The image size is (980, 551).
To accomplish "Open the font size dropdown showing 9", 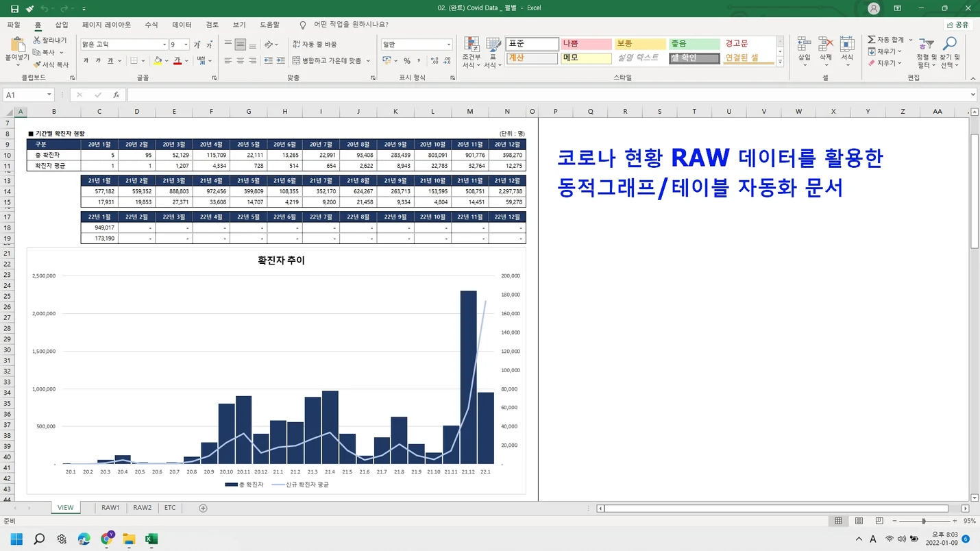I will (x=186, y=45).
